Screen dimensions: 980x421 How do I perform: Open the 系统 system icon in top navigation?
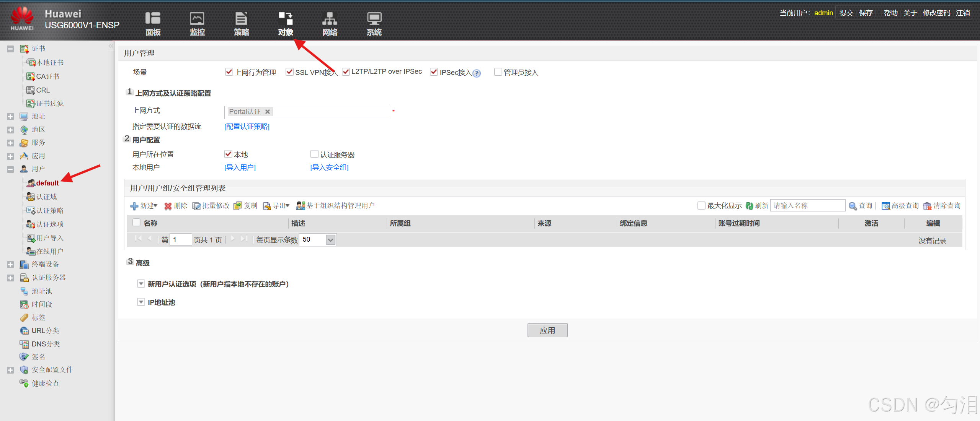(374, 19)
